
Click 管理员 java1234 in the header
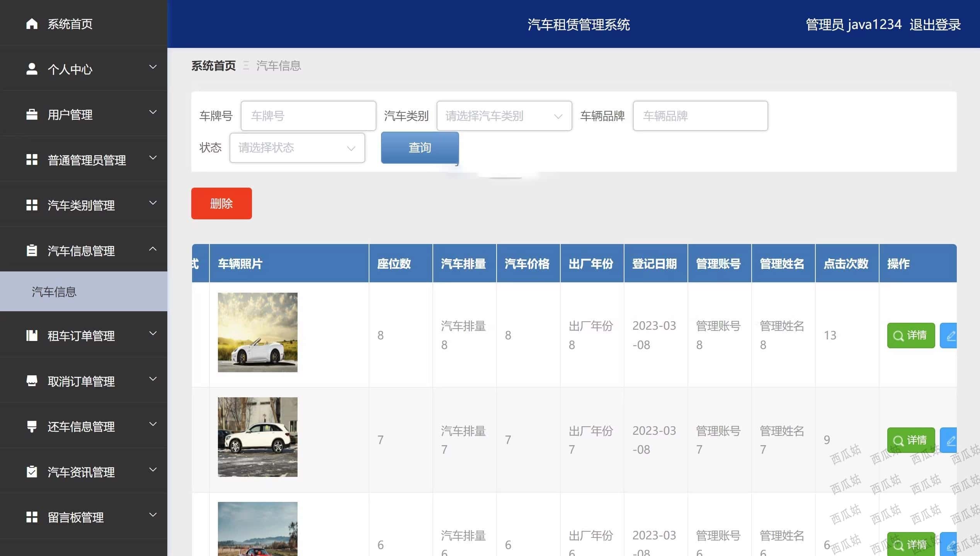[853, 24]
